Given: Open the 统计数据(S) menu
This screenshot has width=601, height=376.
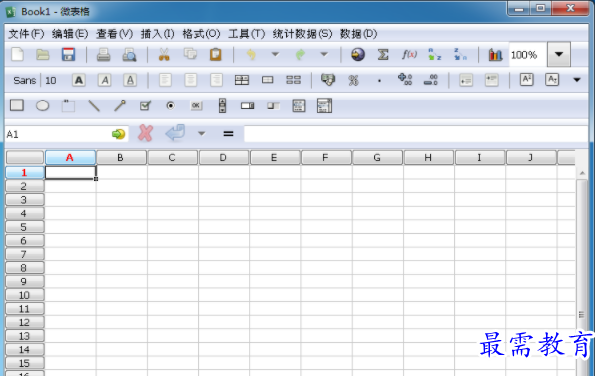Looking at the screenshot, I should coord(302,34).
